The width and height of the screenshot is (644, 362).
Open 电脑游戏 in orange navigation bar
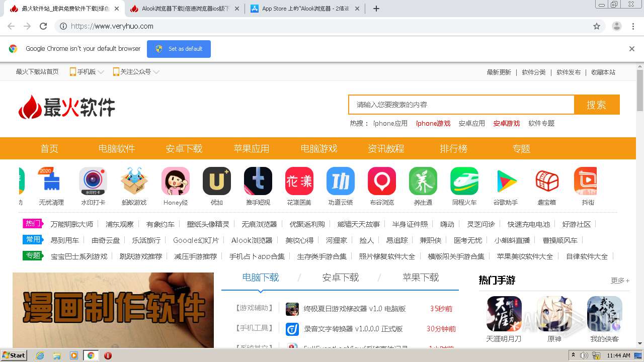319,149
